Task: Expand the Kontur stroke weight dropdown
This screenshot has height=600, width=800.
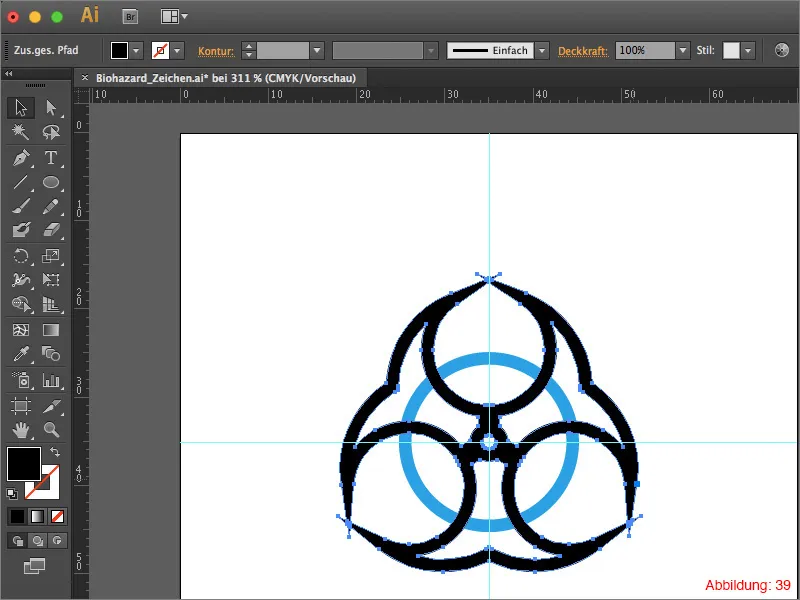Action: [317, 51]
